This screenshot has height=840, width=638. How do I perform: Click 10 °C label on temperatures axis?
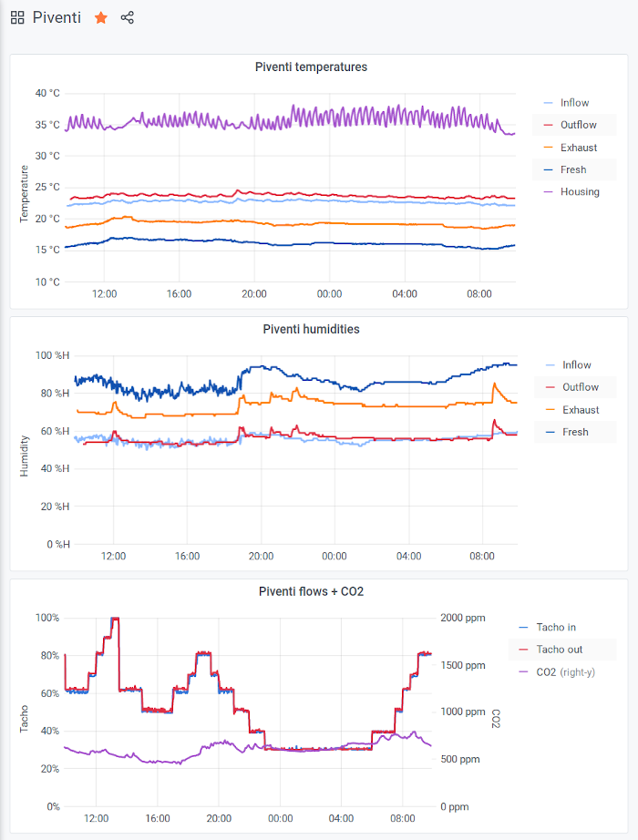pos(47,282)
